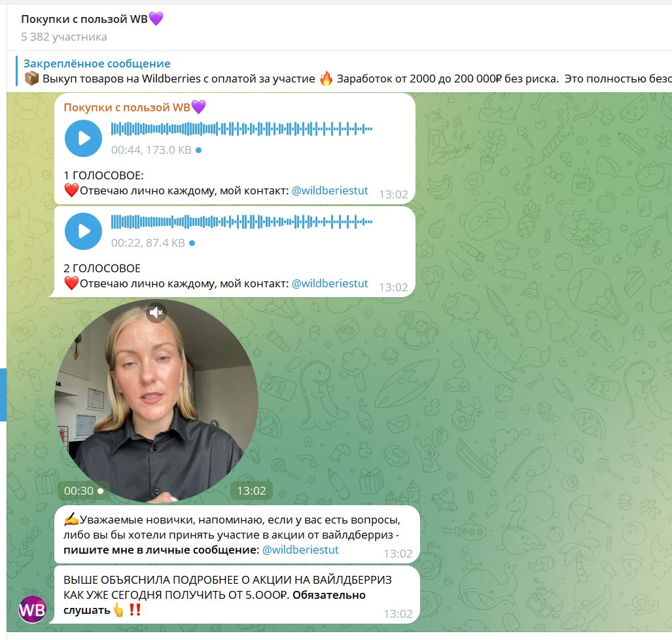The width and height of the screenshot is (672, 640).
Task: Open the @wildberiestut link in the Уважаемые новички message
Action: point(300,550)
